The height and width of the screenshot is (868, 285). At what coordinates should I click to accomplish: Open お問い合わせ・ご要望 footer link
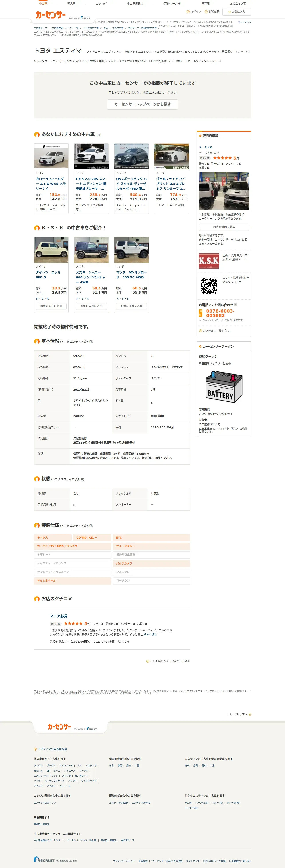214,861
